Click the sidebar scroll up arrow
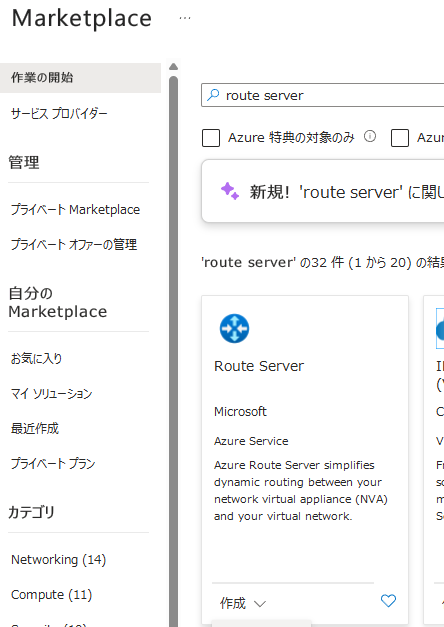The width and height of the screenshot is (444, 627). click(173, 66)
